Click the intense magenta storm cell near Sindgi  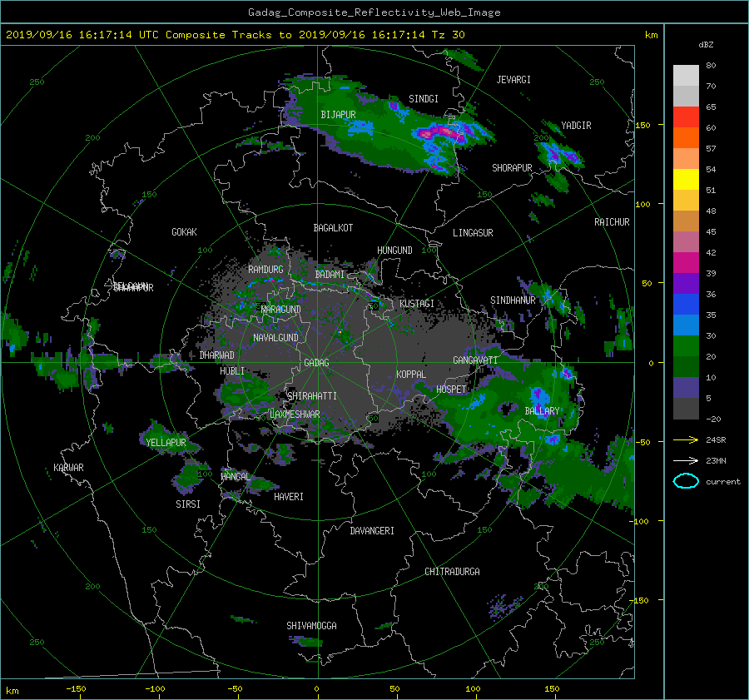[440, 131]
